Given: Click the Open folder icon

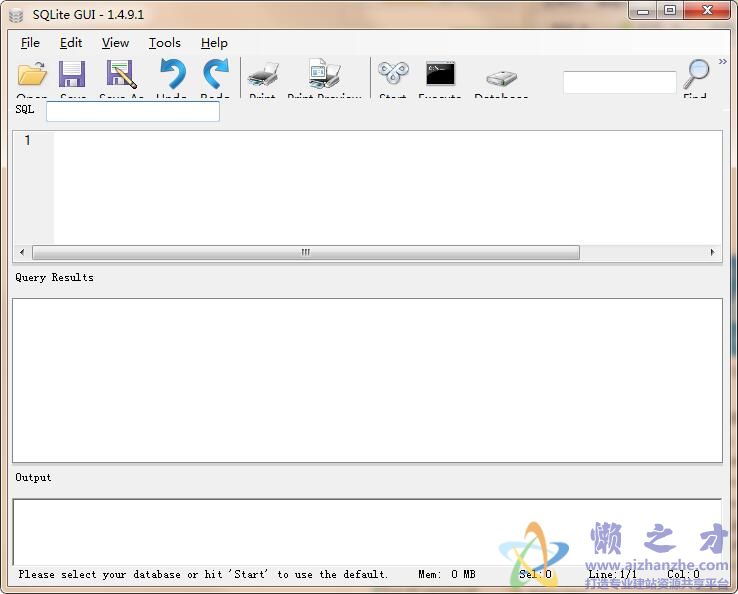Looking at the screenshot, I should pyautogui.click(x=32, y=74).
